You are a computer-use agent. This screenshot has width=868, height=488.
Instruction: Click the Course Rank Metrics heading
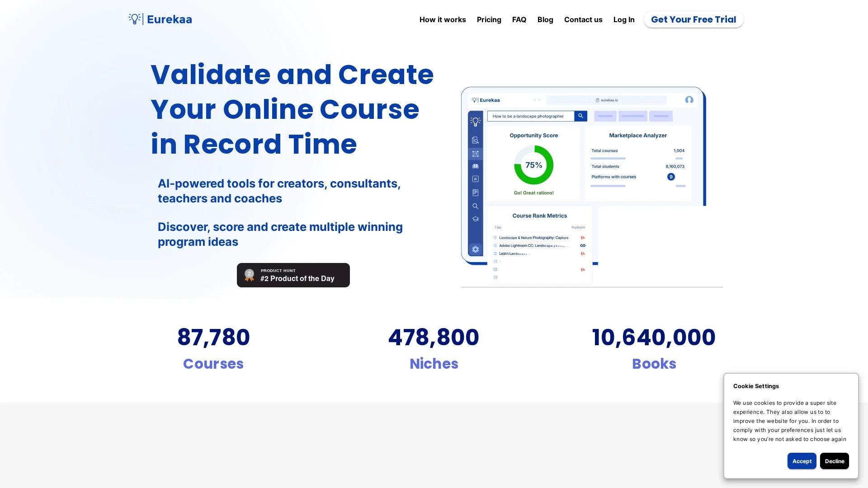click(539, 216)
